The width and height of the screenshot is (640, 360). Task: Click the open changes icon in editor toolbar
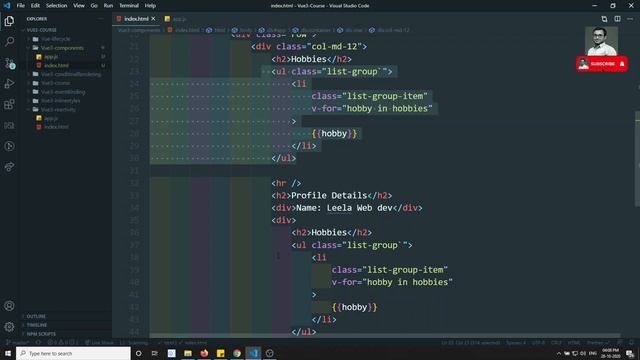pyautogui.click(x=604, y=19)
